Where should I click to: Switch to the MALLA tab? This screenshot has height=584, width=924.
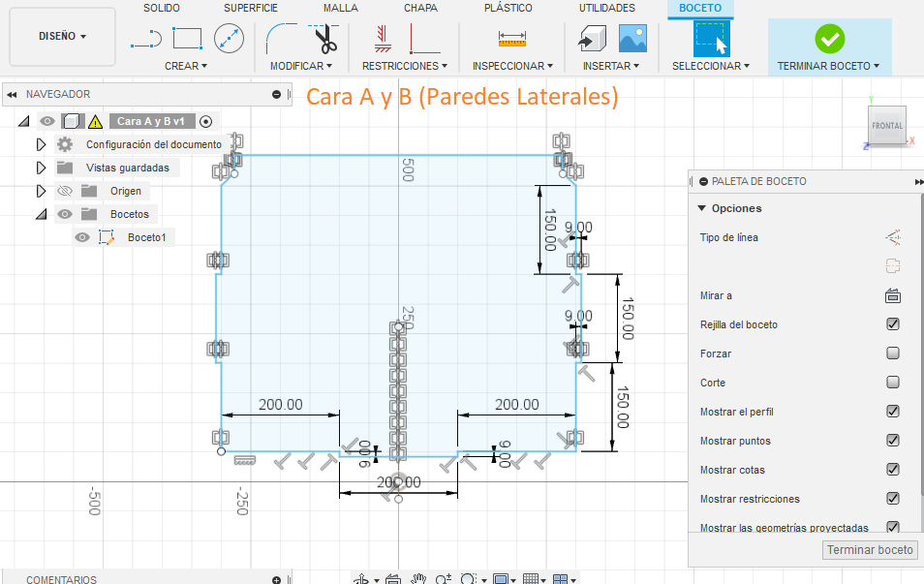tap(341, 9)
